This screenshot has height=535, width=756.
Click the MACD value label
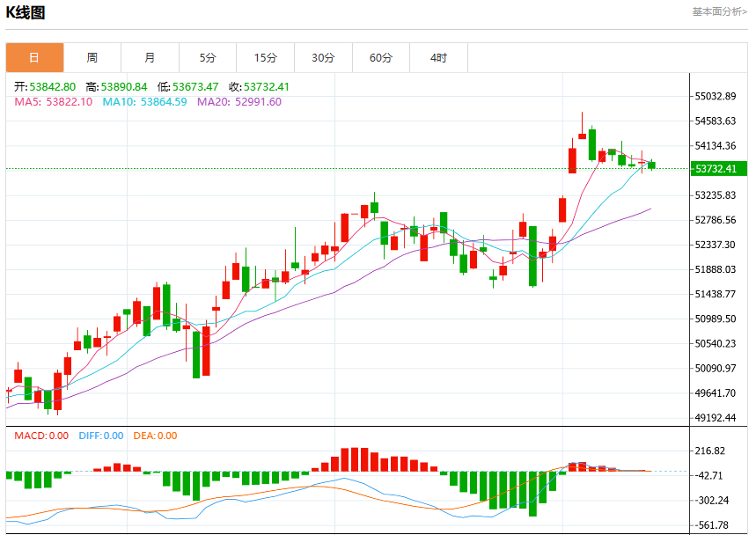[41, 436]
